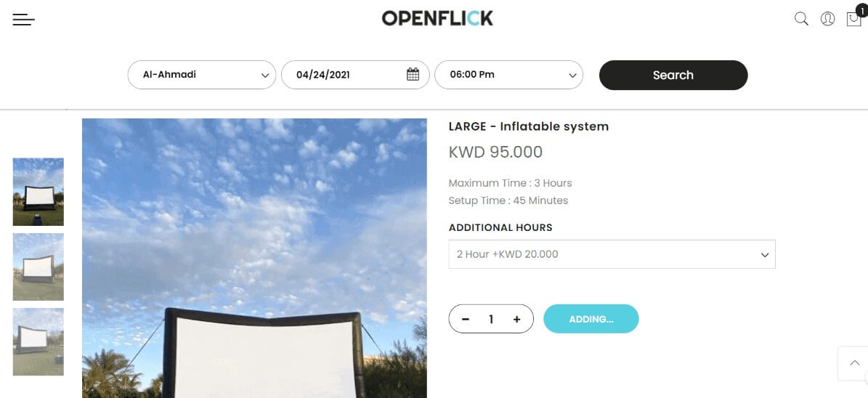This screenshot has width=868, height=398.
Task: Decrease quantity with minus button
Action: point(466,320)
